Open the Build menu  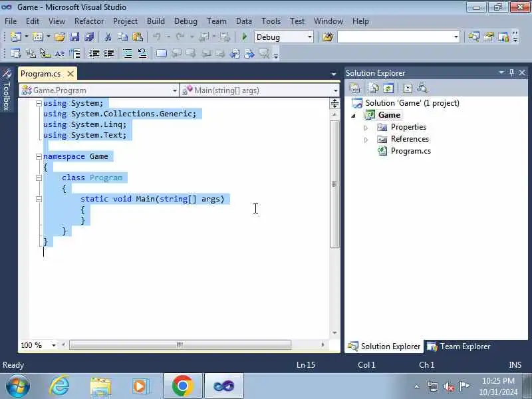coord(156,21)
